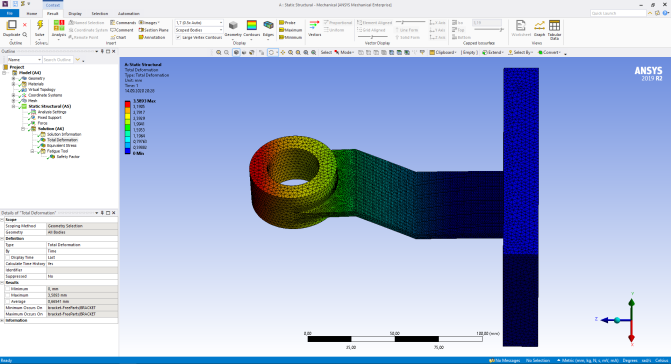Toggle the Average result checkbox
The width and height of the screenshot is (671, 364).
pyautogui.click(x=7, y=302)
